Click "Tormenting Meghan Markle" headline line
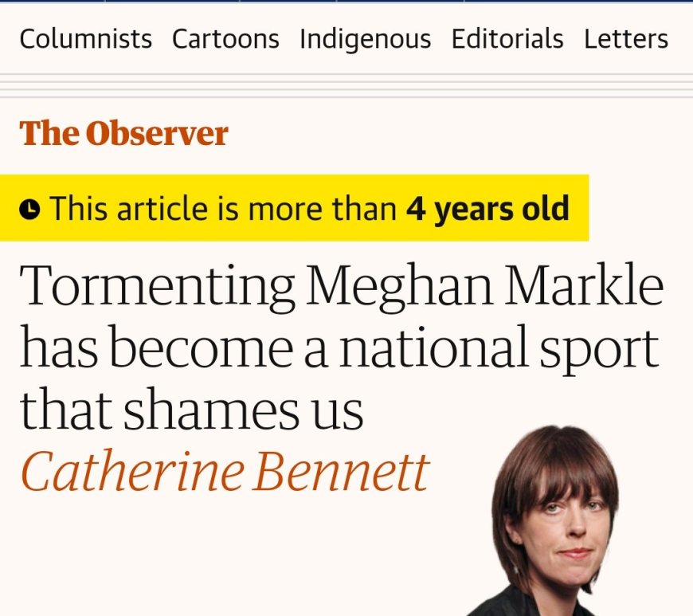This screenshot has width=693, height=616. coord(341,285)
